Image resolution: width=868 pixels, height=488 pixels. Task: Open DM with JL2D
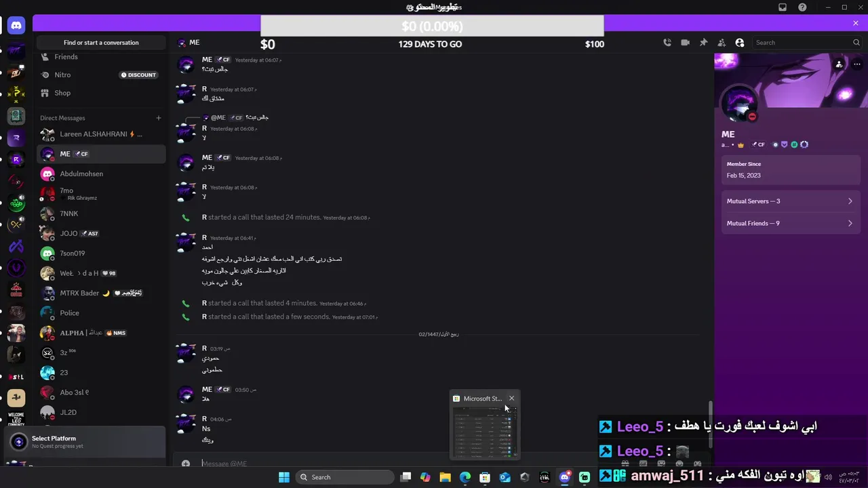(101, 412)
